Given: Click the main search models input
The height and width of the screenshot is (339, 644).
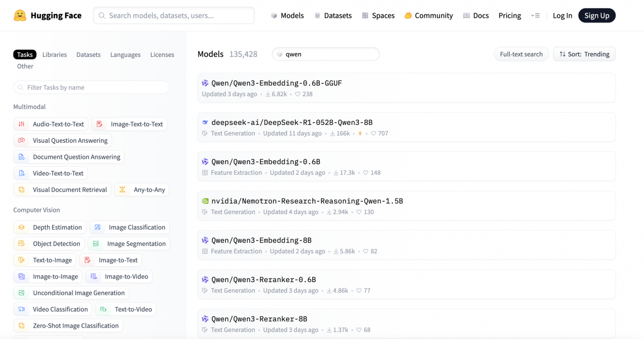Looking at the screenshot, I should [x=174, y=16].
